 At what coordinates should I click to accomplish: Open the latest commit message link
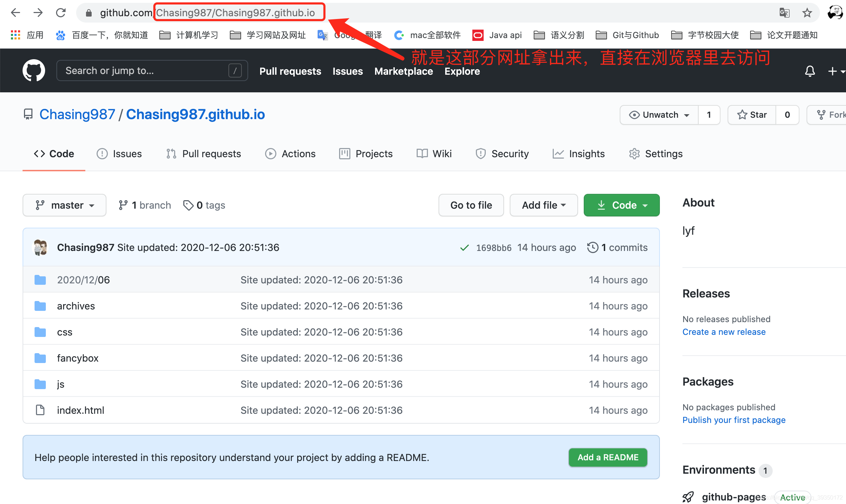pos(198,247)
